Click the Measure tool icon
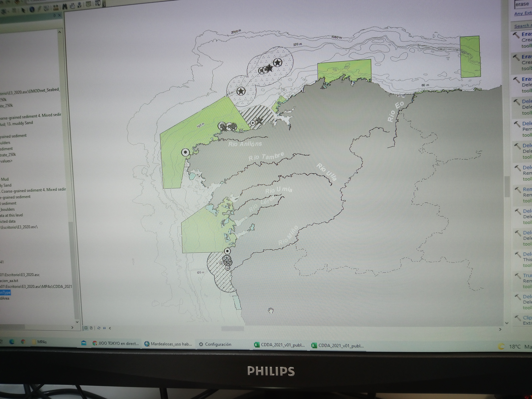 (56, 8)
